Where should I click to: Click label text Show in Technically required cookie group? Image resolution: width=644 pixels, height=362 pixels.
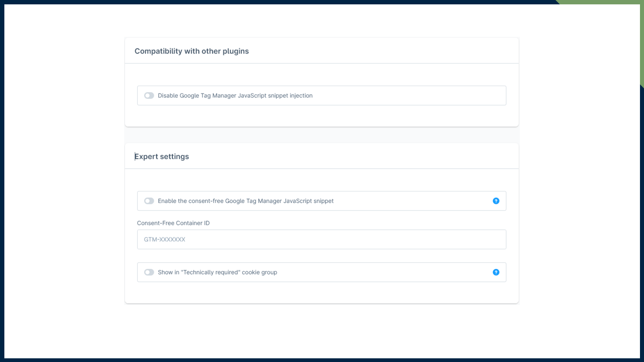pos(217,272)
